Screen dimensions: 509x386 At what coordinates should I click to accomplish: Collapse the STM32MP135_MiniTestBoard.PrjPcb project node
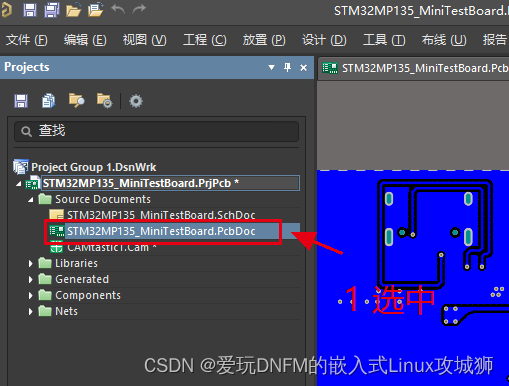(19, 184)
